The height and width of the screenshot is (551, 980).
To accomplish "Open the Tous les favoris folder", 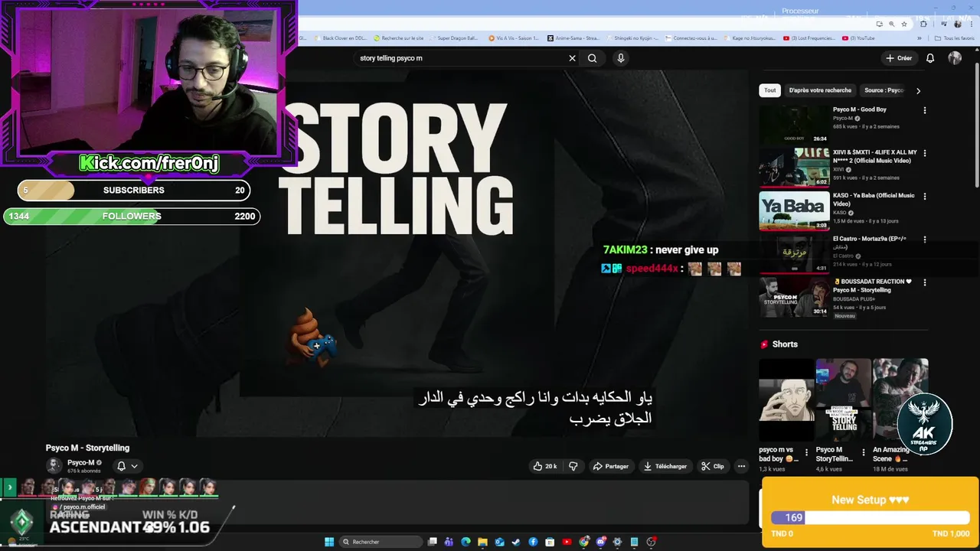I will pyautogui.click(x=954, y=38).
